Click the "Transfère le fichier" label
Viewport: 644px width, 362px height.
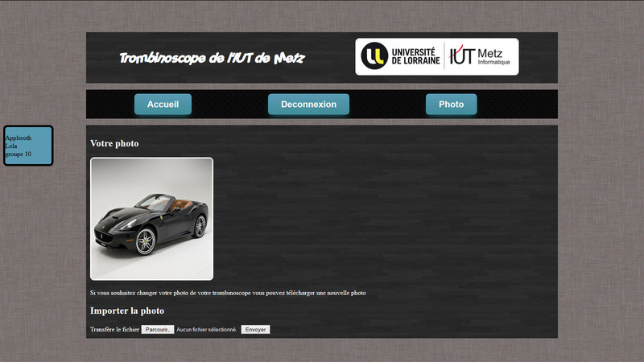click(114, 330)
